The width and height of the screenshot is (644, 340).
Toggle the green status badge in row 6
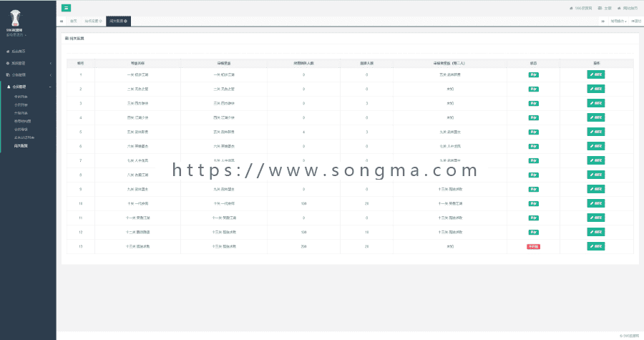tap(533, 147)
